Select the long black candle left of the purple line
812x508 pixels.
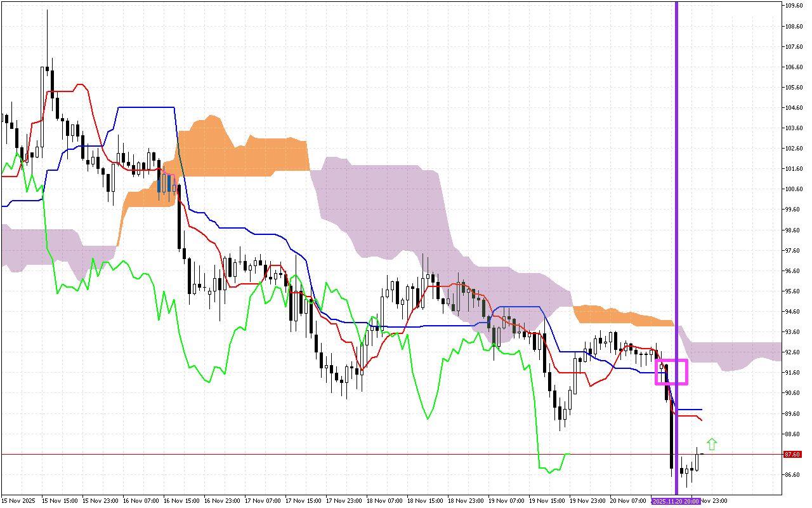pos(671,438)
